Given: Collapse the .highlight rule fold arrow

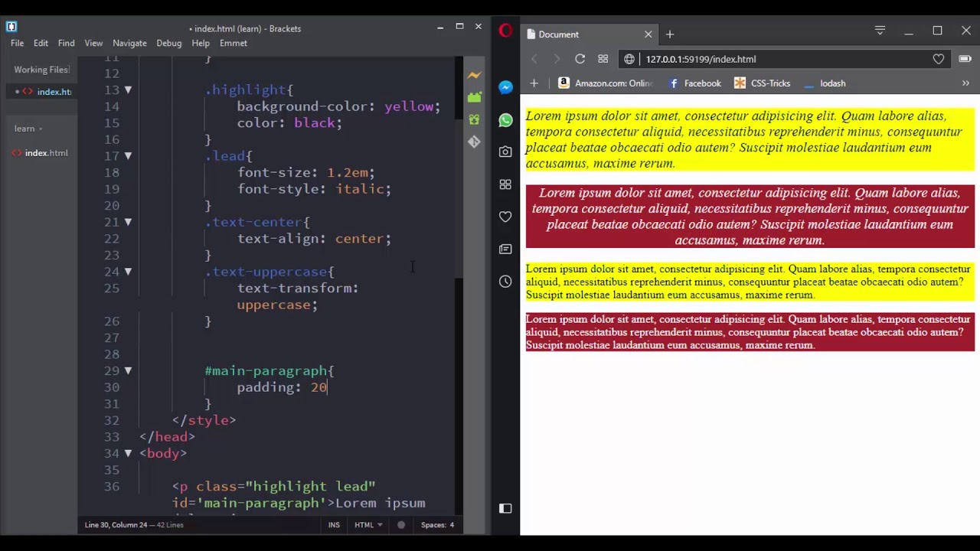Looking at the screenshot, I should coord(127,90).
